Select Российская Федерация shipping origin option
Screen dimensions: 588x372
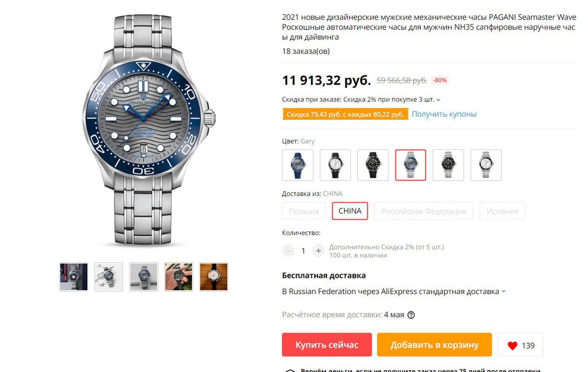coord(424,211)
